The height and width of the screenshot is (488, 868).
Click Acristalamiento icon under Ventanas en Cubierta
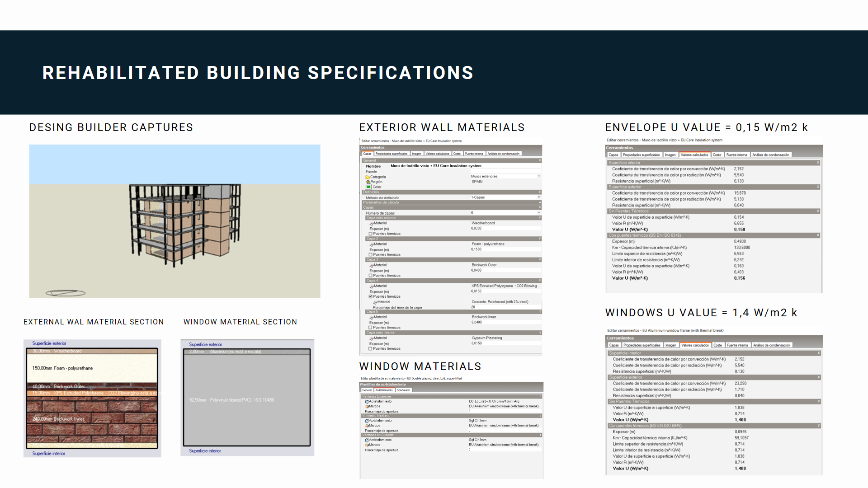[x=367, y=440]
